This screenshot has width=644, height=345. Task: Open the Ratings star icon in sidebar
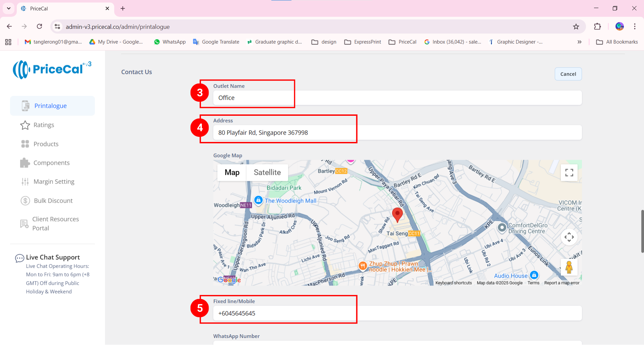click(x=25, y=125)
